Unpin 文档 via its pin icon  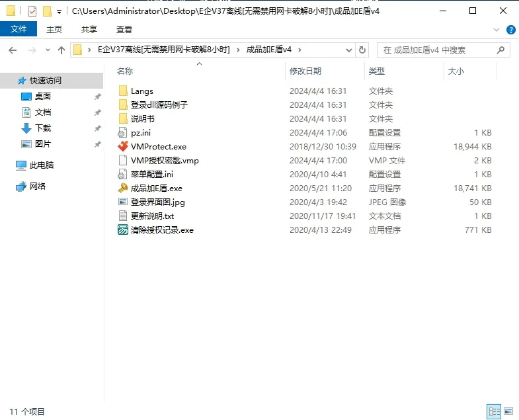(97, 112)
